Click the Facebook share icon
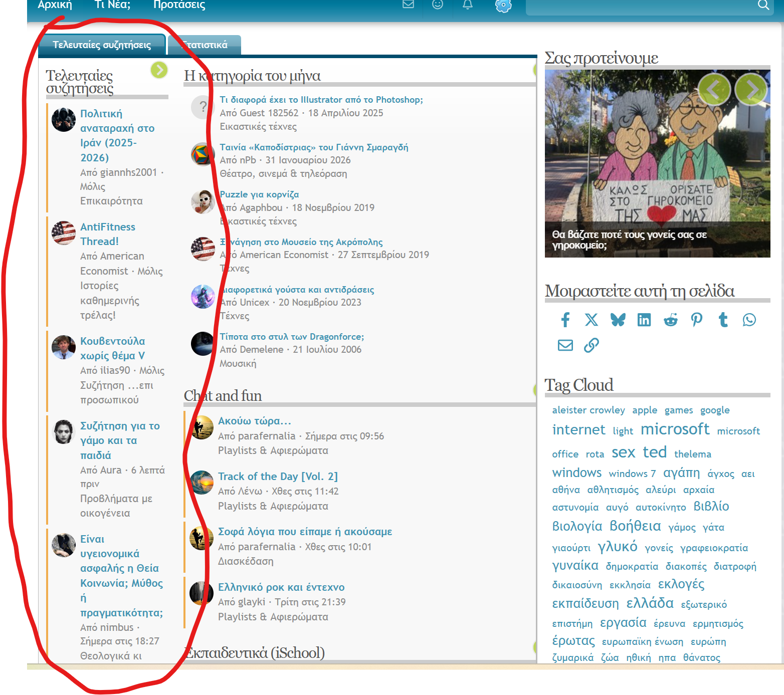This screenshot has height=695, width=784. coord(565,320)
